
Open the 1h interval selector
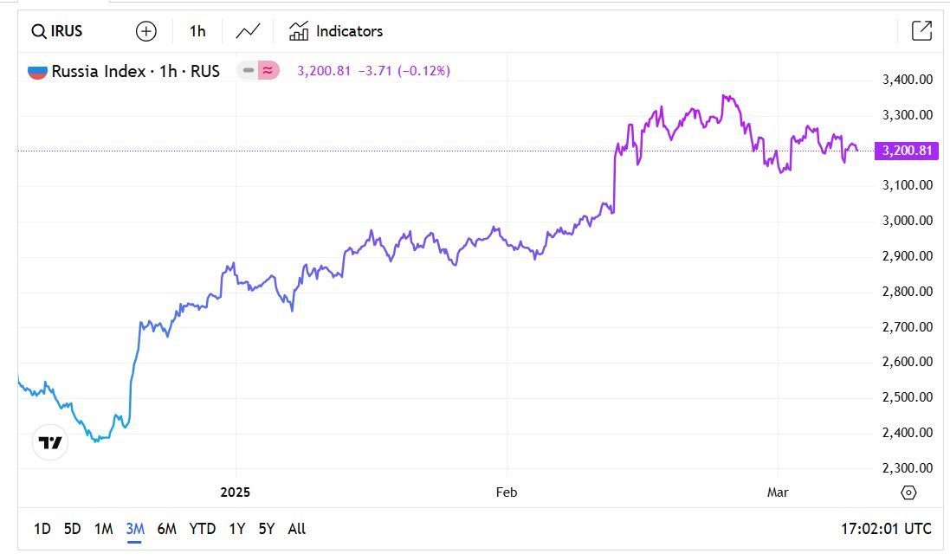click(197, 31)
